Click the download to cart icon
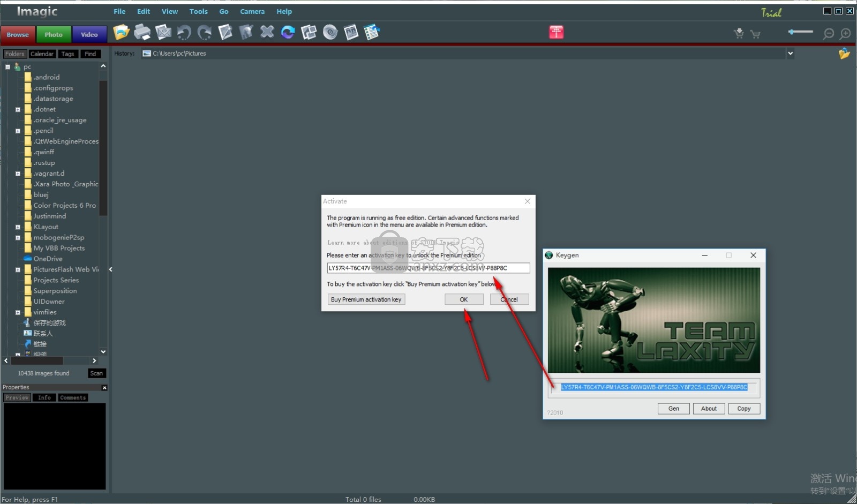The image size is (857, 504). pos(739,34)
